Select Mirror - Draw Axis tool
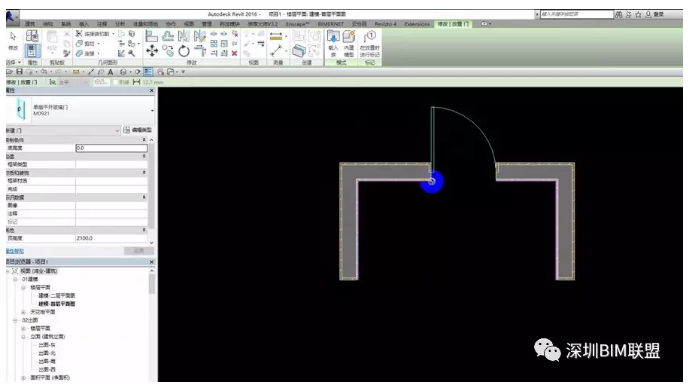The height and width of the screenshot is (387, 692). click(x=200, y=36)
